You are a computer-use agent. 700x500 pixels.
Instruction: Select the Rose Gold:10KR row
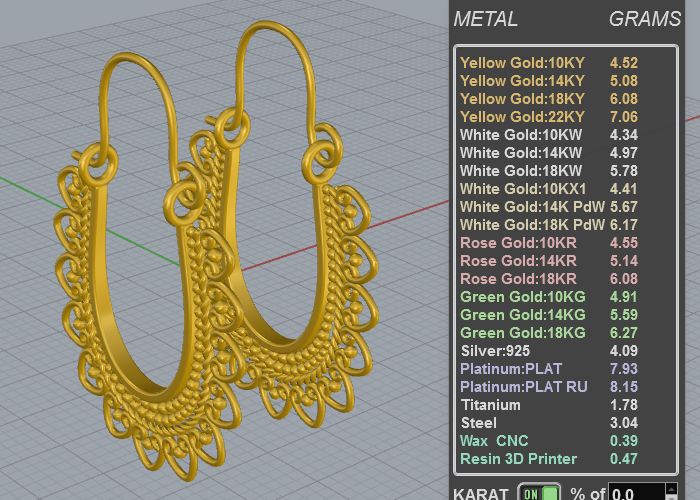pos(549,243)
